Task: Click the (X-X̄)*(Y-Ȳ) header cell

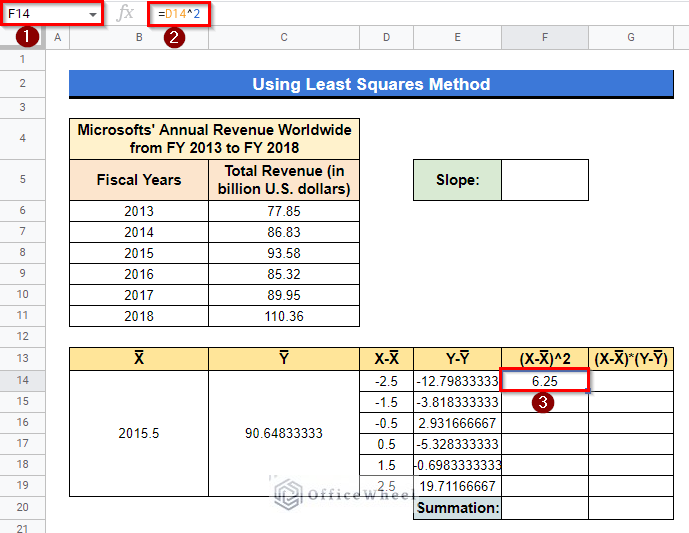Action: (x=631, y=359)
